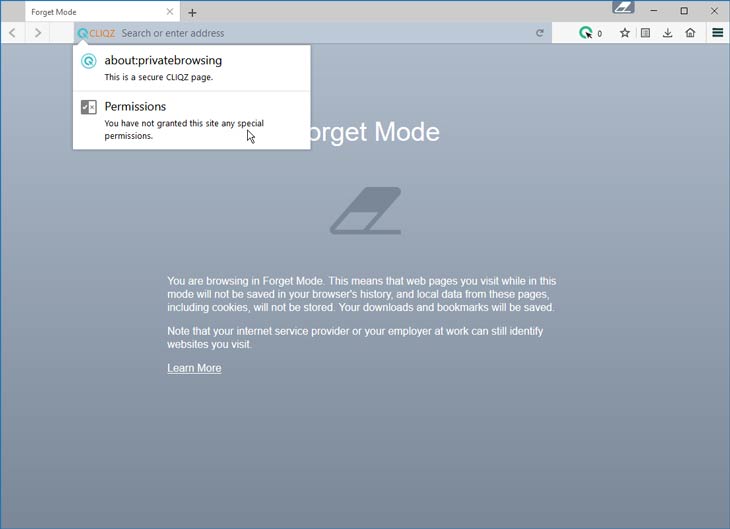Click the CLIQZ identity icon in address bar

(x=96, y=33)
